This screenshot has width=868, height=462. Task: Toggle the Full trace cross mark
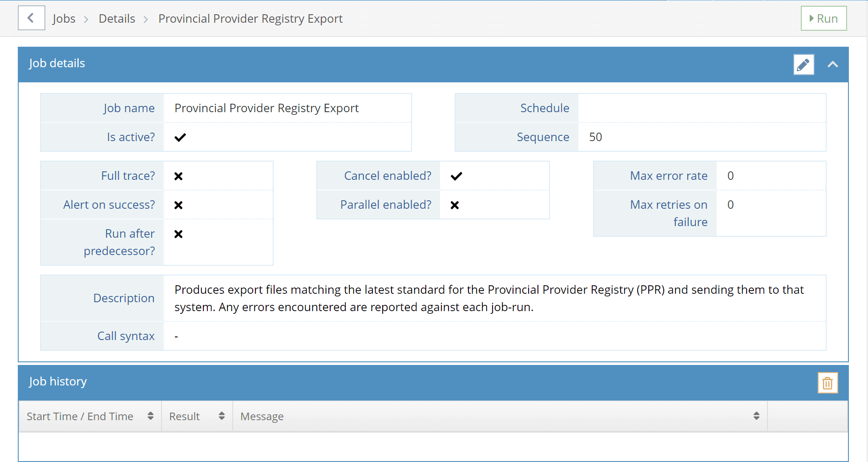178,176
